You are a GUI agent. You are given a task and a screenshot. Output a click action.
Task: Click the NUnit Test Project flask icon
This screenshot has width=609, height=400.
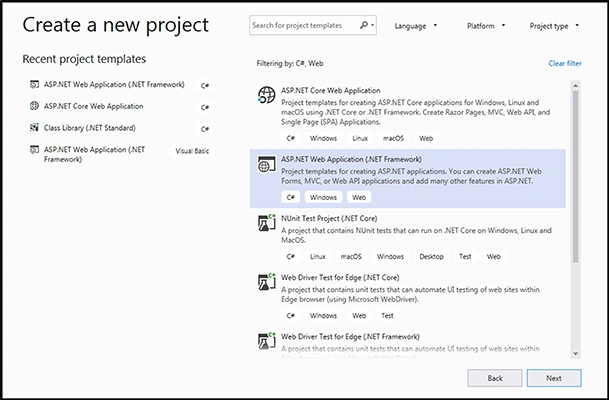tap(266, 223)
